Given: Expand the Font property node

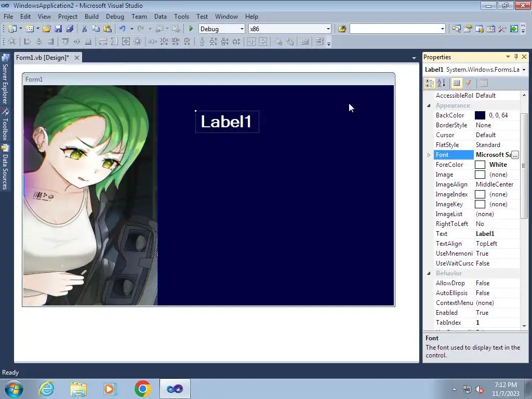Looking at the screenshot, I should (x=429, y=155).
